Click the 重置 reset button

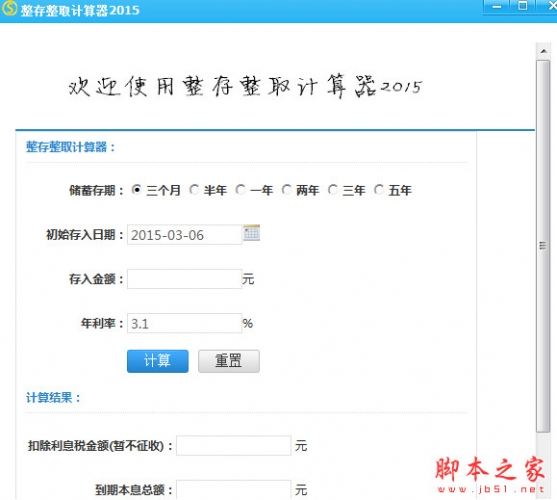coord(229,361)
